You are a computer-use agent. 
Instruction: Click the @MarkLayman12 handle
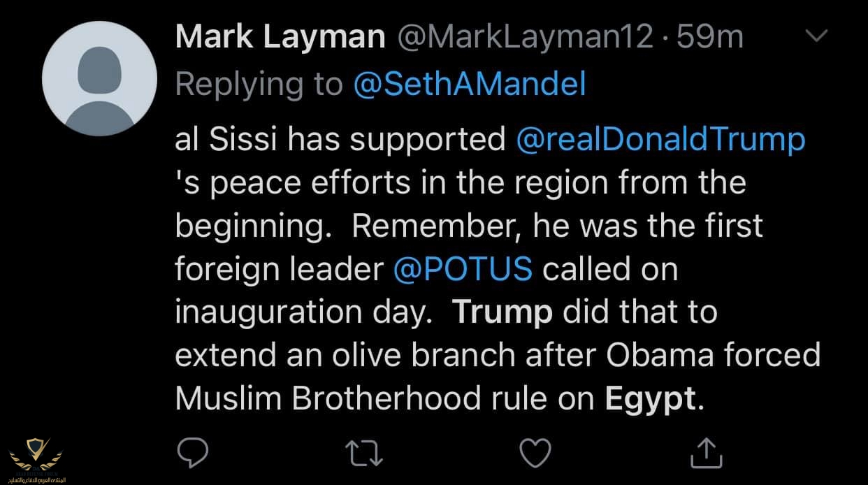tap(524, 37)
